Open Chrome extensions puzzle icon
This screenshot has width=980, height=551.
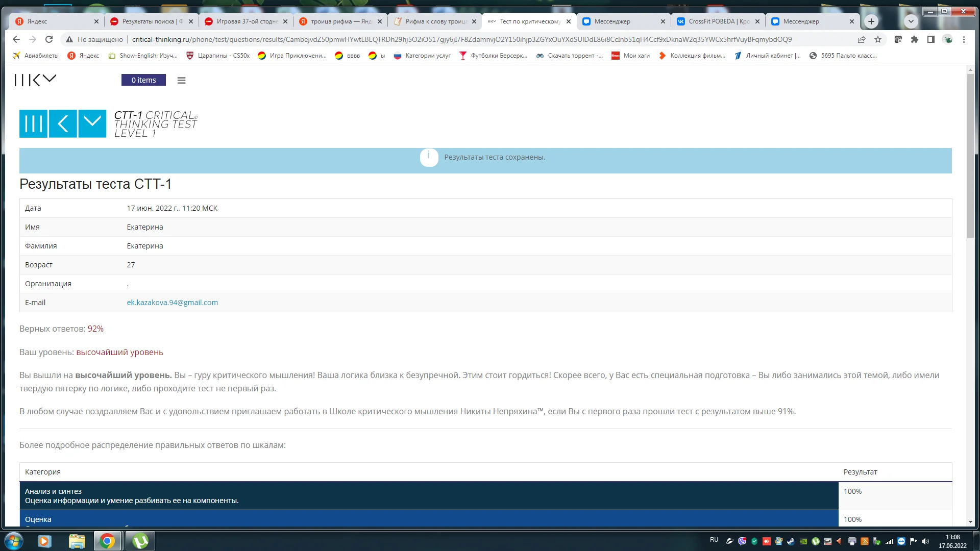tap(915, 39)
